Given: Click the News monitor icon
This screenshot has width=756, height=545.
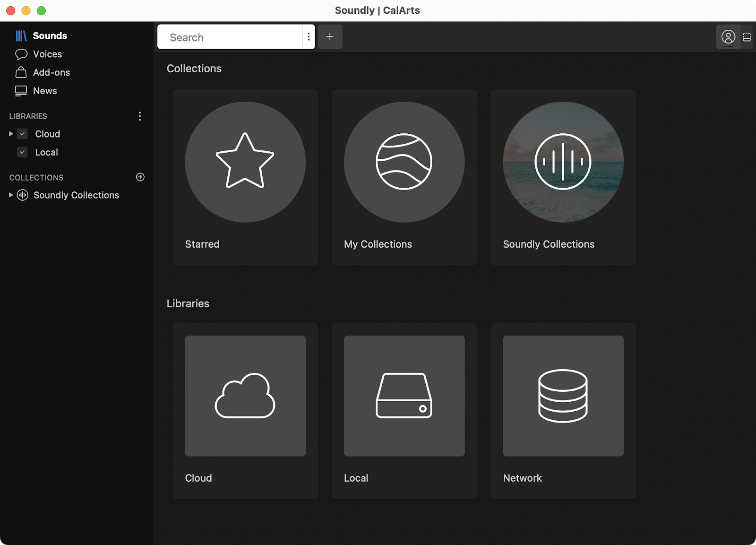Looking at the screenshot, I should (x=21, y=91).
